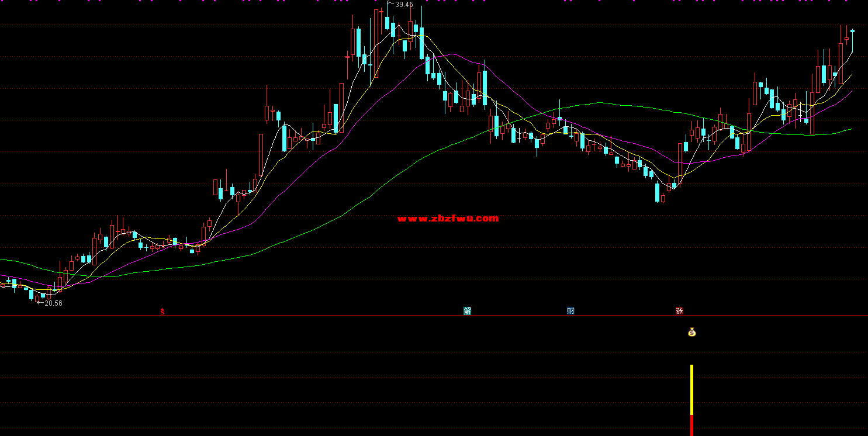Click the red 涨 event marker
This screenshot has width=868, height=436.
tap(679, 311)
